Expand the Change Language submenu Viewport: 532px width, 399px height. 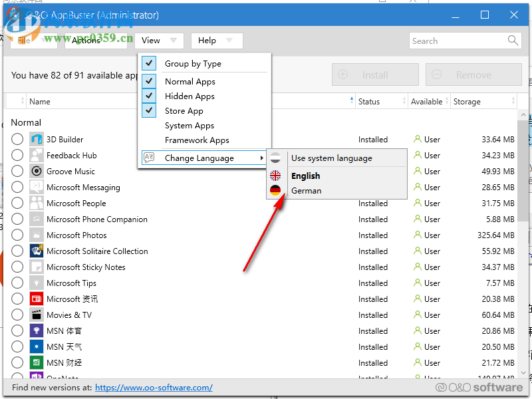tap(199, 158)
